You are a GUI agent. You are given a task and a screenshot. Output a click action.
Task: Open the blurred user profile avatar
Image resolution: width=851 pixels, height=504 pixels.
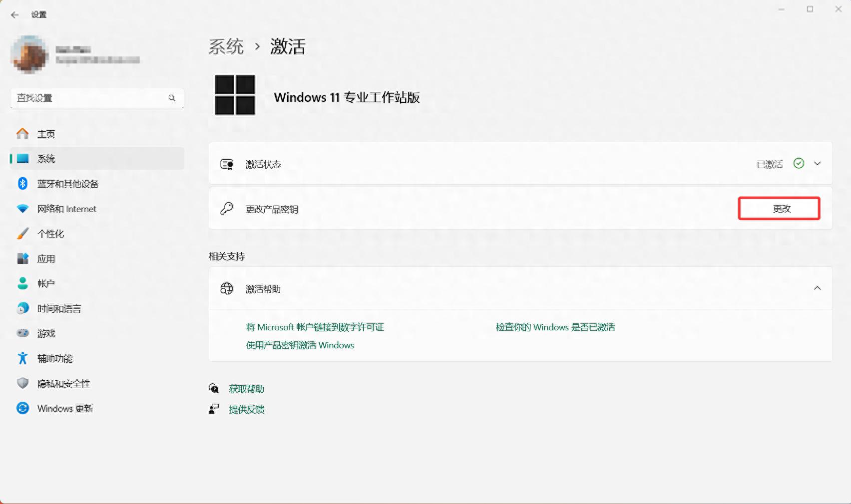pyautogui.click(x=29, y=54)
